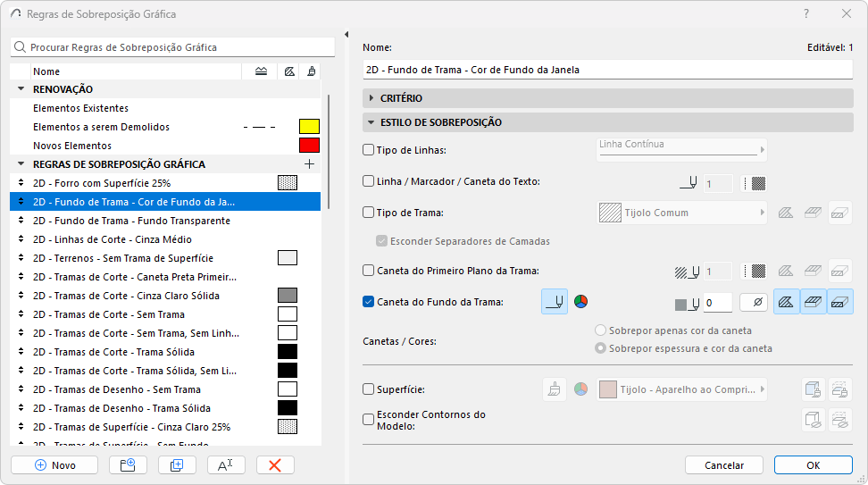868x485 pixels.
Task: Select 'Sobrepor apenas cor da caneta' option
Action: pos(601,330)
